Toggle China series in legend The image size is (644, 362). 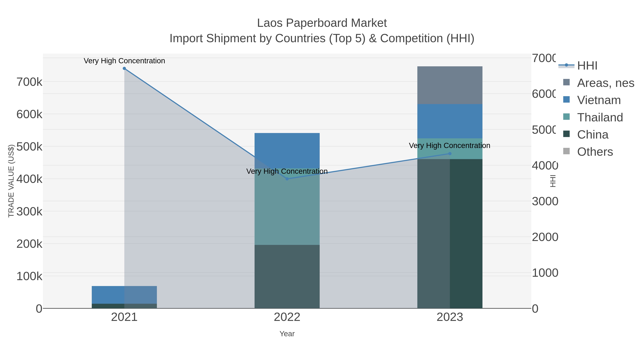[586, 134]
